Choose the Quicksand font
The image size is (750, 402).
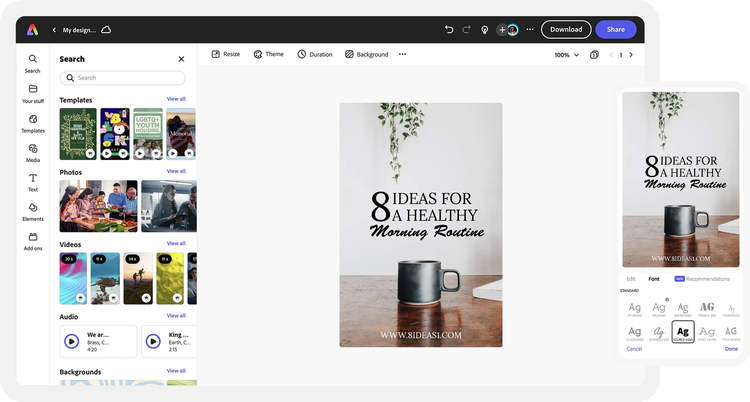pyautogui.click(x=635, y=333)
